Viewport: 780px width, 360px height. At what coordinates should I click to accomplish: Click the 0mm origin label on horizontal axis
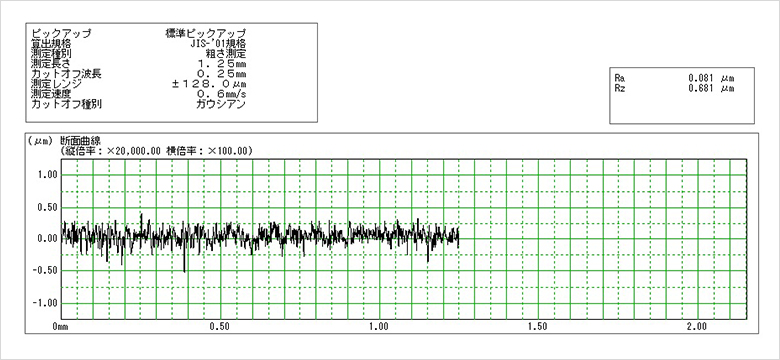click(60, 327)
